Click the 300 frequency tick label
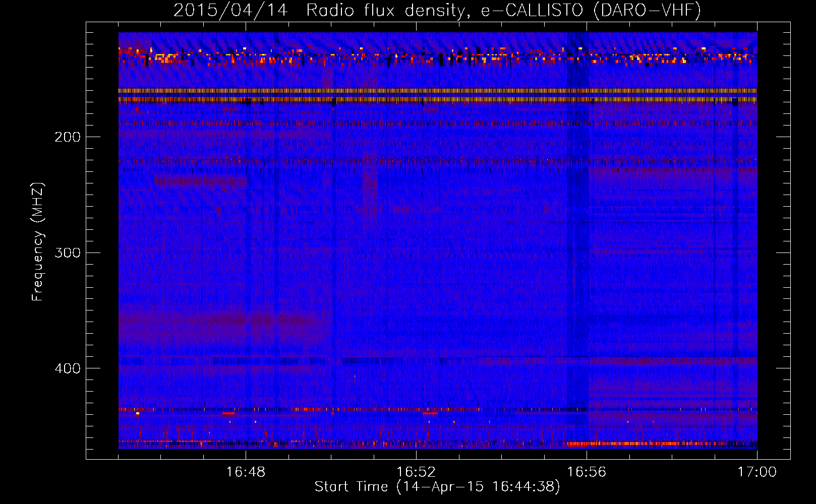The width and height of the screenshot is (816, 504). pos(67,253)
